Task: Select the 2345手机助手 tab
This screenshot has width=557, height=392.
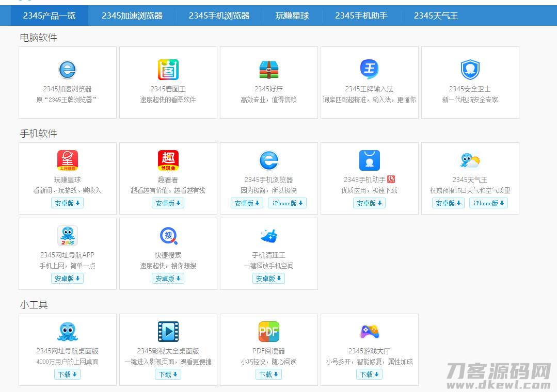Action: pyautogui.click(x=361, y=15)
